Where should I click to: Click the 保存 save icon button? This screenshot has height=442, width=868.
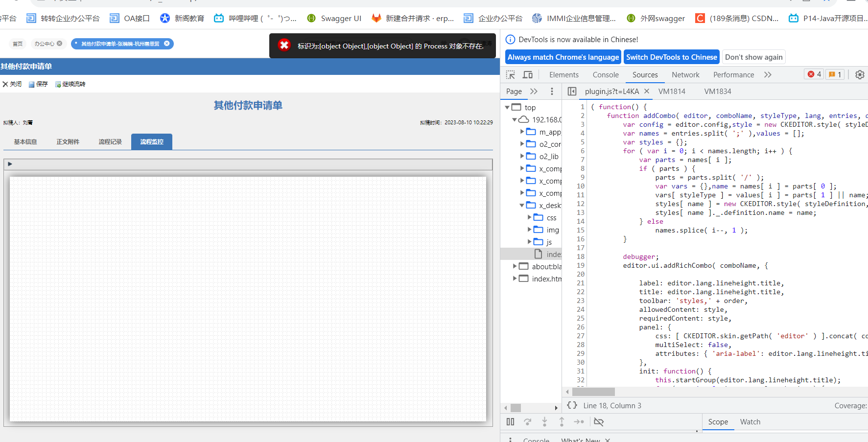pos(38,84)
